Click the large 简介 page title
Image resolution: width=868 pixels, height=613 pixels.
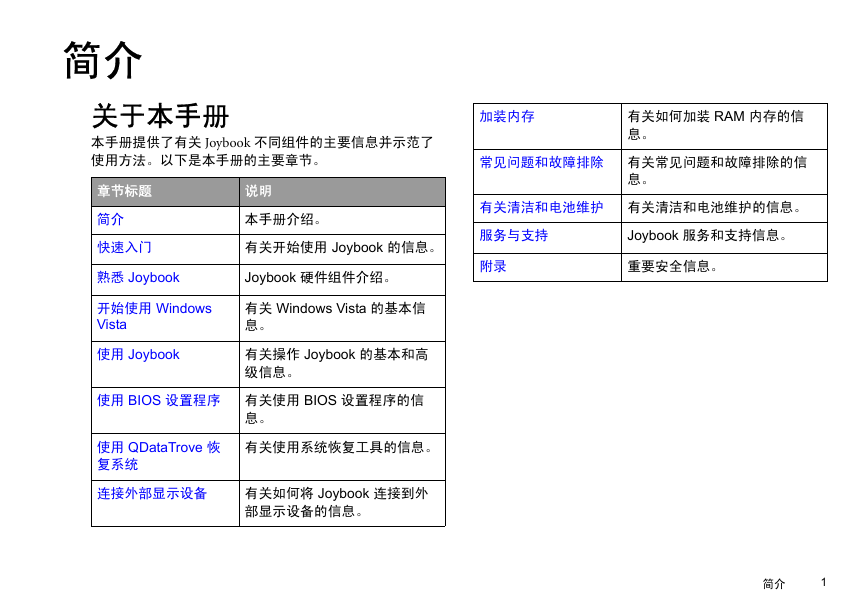[103, 60]
